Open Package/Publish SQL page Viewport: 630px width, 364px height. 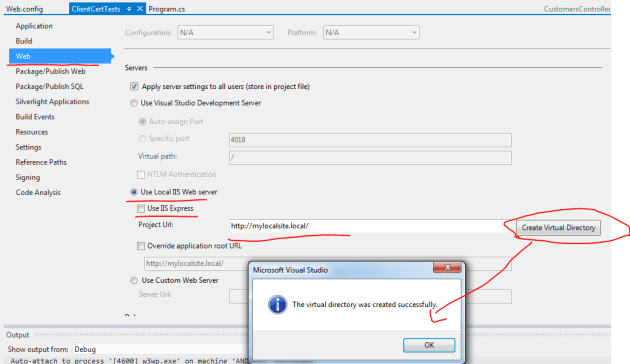[49, 86]
